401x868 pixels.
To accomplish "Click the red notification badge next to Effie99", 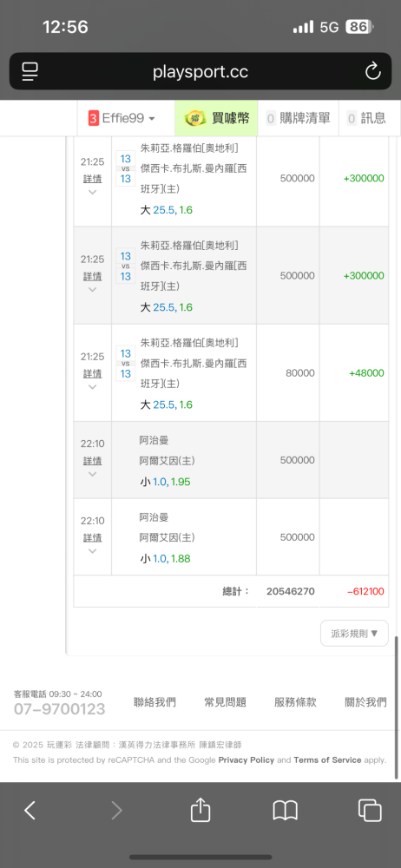I will [x=94, y=118].
